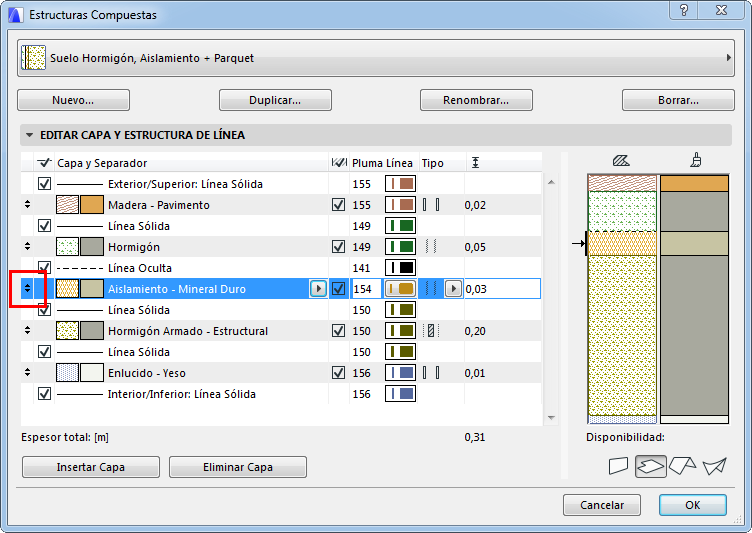
Task: Click move handle of Hormigón Armado layer
Action: pyautogui.click(x=27, y=330)
